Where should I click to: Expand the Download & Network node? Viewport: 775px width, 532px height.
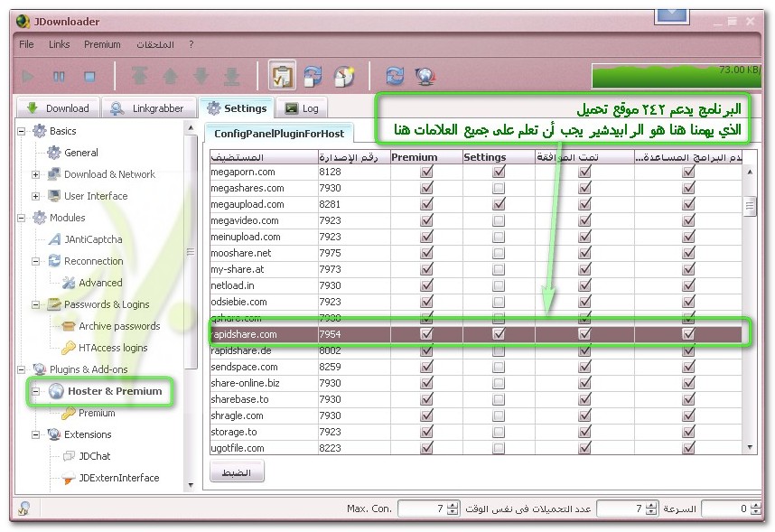coord(35,174)
